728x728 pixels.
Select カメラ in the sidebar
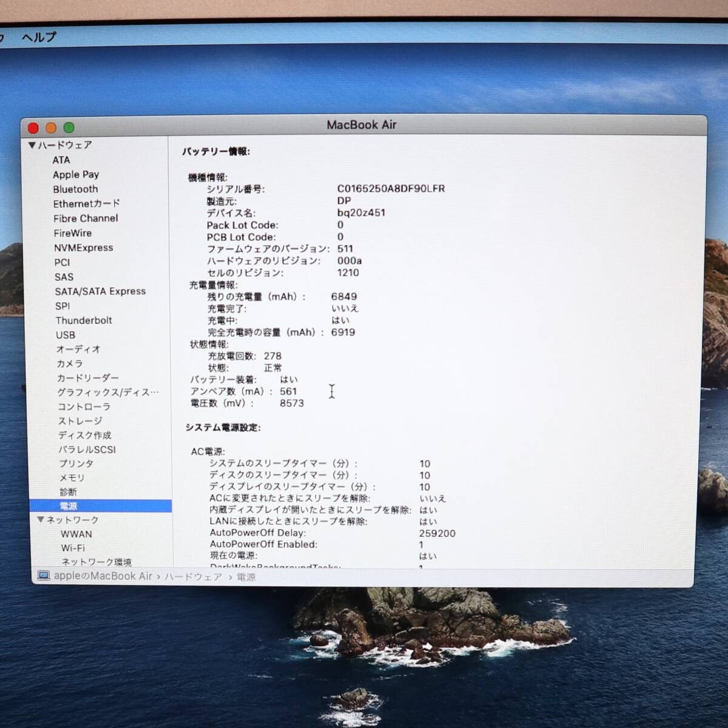[x=70, y=363]
